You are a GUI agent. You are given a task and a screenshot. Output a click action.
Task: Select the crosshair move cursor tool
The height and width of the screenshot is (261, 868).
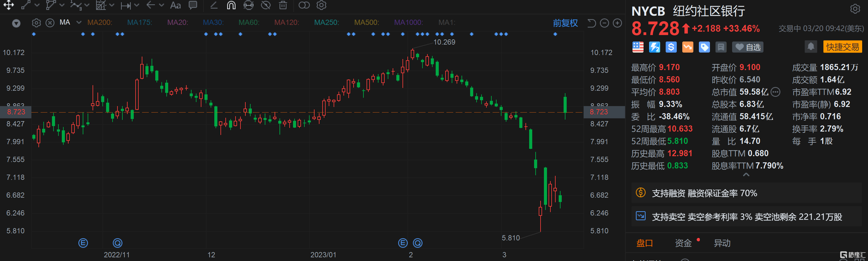(9, 5)
